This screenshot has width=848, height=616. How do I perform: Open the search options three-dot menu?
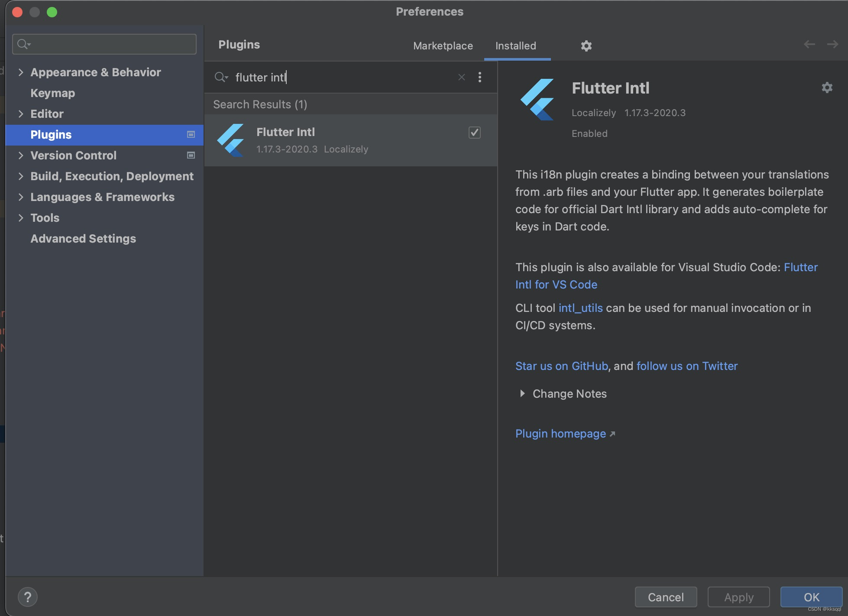point(479,77)
